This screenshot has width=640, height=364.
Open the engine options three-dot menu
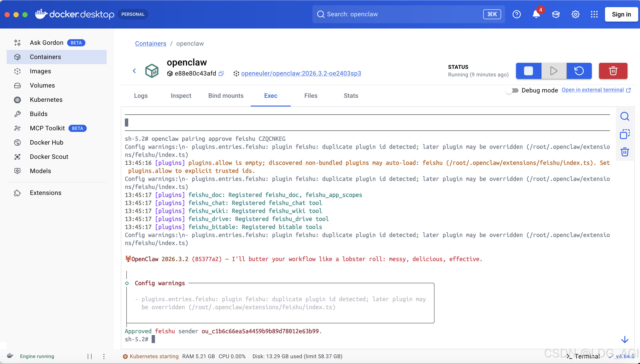click(104, 356)
